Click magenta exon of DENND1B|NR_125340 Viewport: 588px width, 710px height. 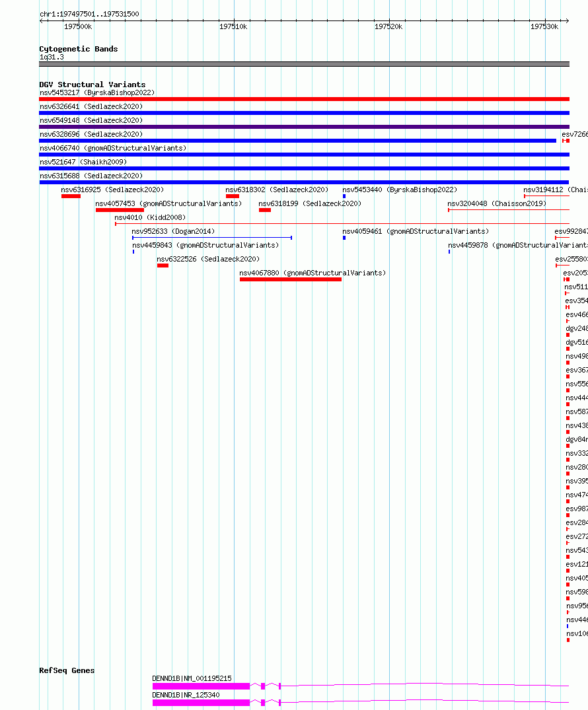[x=201, y=703]
